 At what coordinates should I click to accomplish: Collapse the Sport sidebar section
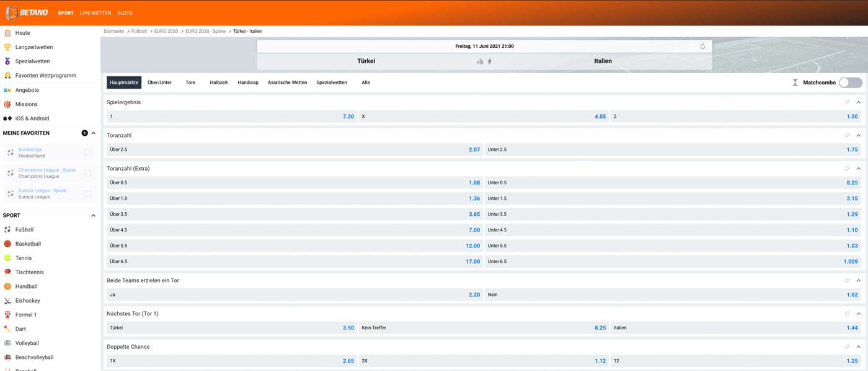tap(94, 215)
